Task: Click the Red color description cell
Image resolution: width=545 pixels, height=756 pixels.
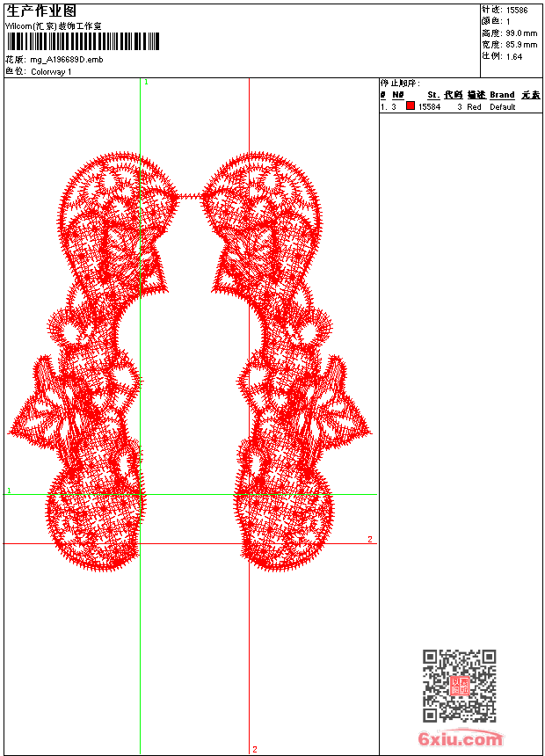Action: [474, 107]
